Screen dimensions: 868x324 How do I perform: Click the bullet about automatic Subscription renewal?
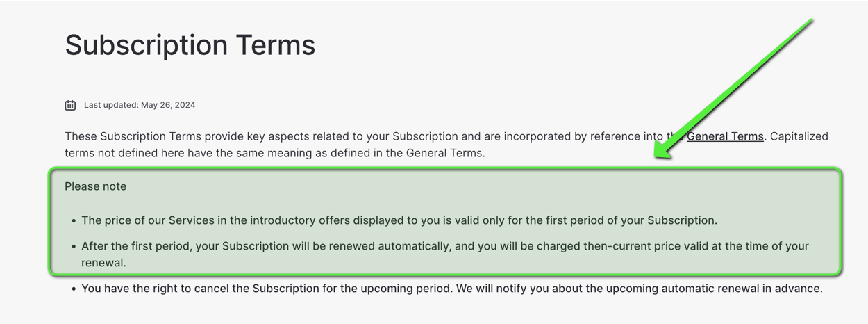pos(445,254)
